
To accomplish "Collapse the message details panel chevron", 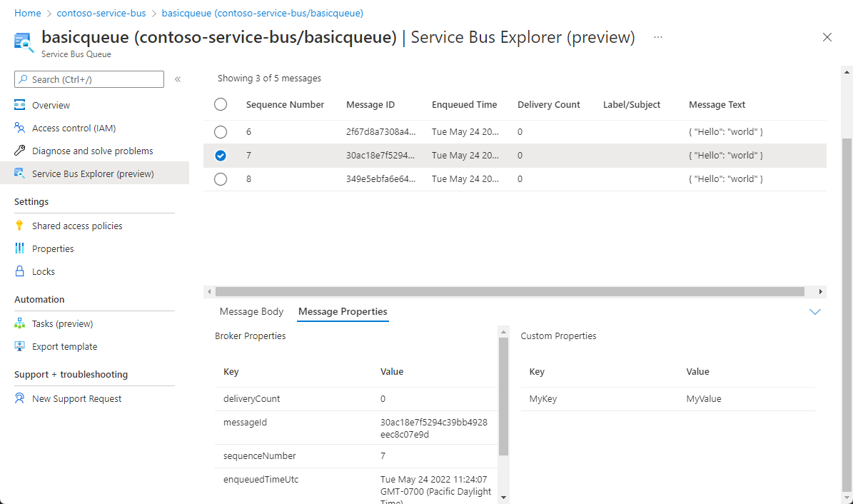I will pos(814,312).
